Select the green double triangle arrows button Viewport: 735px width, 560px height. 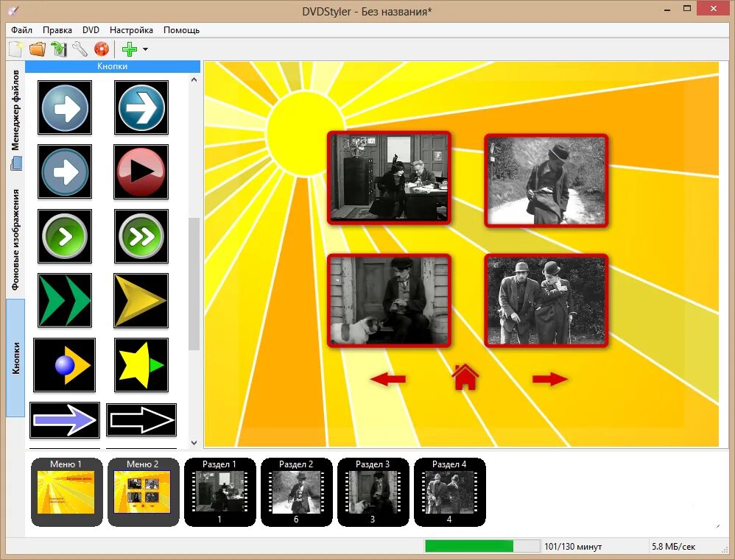65,300
